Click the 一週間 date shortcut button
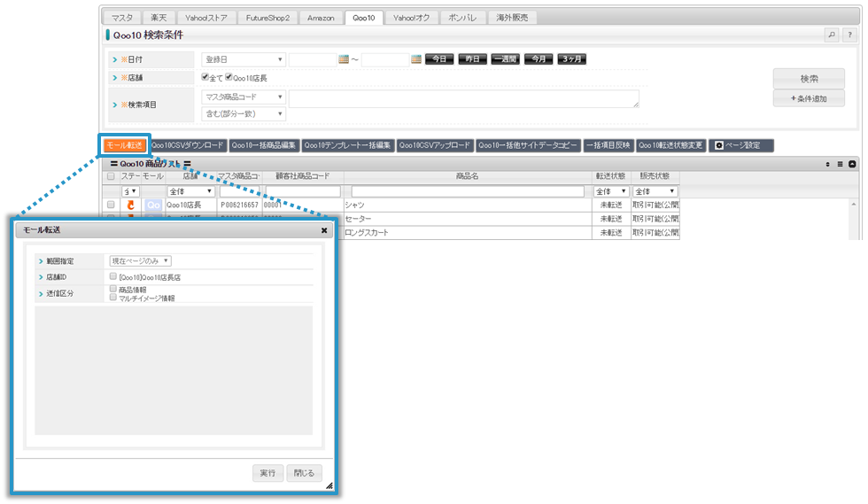This screenshot has height=504, width=868. (x=506, y=58)
